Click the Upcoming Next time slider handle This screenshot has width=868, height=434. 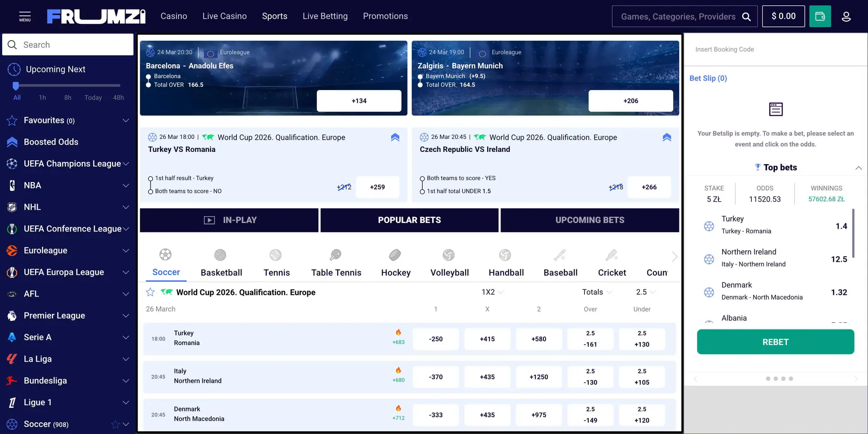pyautogui.click(x=16, y=85)
